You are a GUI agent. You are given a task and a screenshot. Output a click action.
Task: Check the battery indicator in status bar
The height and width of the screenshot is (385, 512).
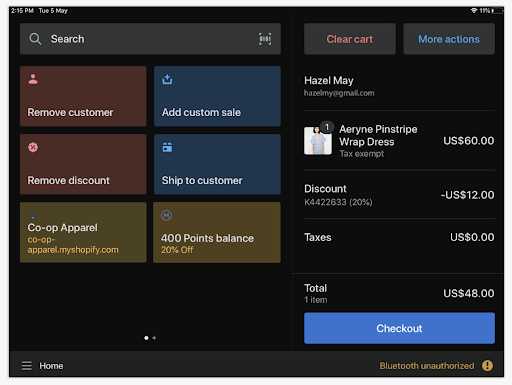(497, 11)
